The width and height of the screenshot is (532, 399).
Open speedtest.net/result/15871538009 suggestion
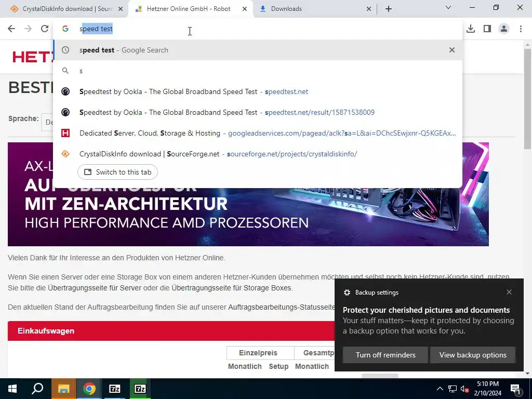(258, 112)
